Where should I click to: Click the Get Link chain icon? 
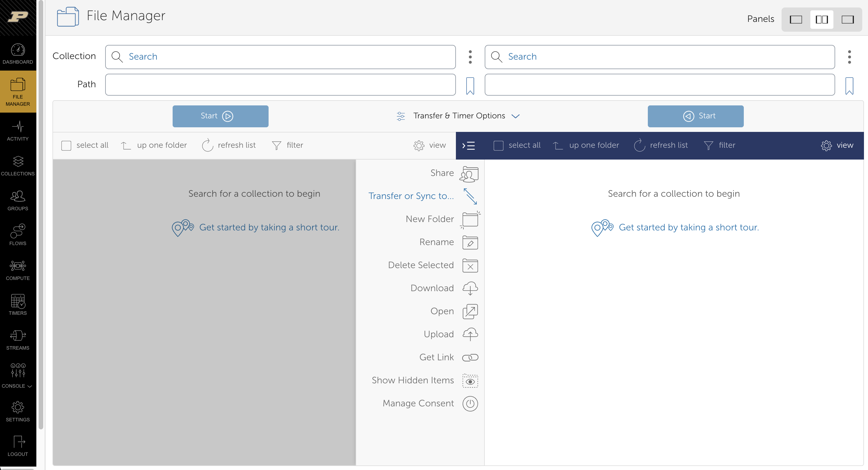tap(470, 358)
